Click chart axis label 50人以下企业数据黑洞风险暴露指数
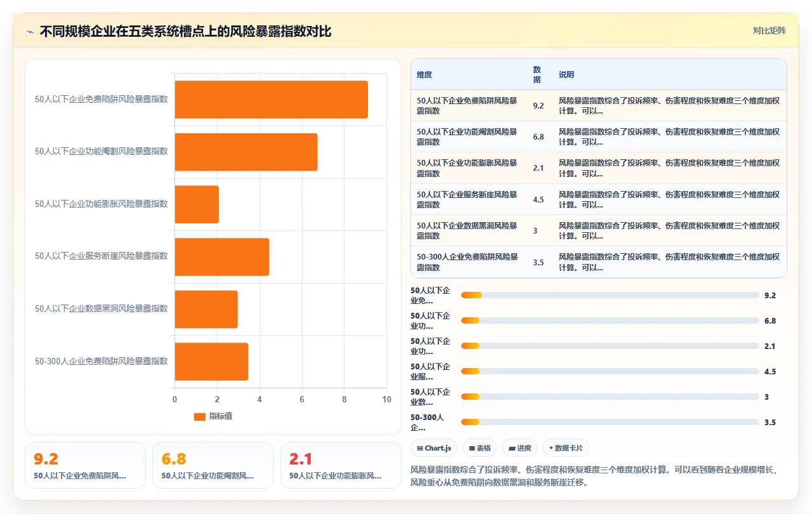The image size is (812, 514). (101, 308)
